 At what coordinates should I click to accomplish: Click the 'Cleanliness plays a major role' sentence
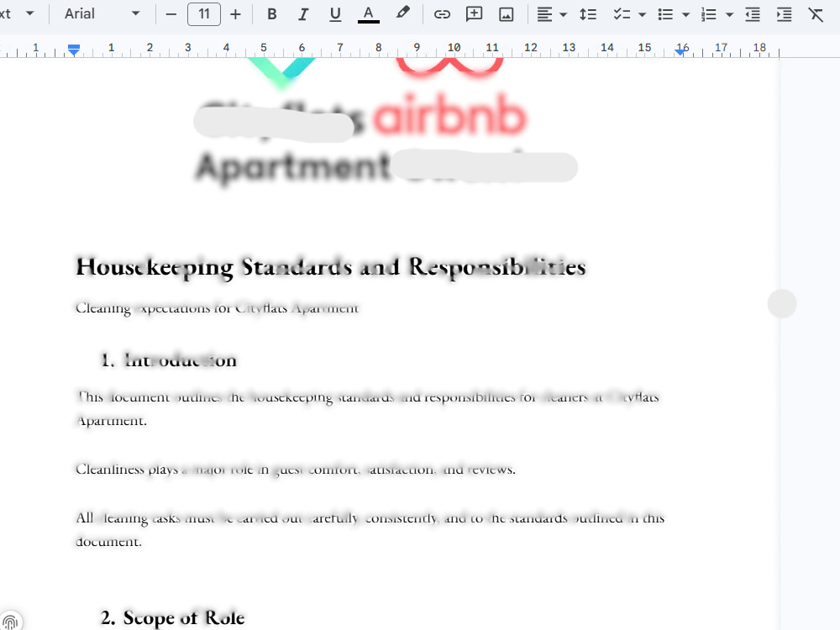coord(295,470)
